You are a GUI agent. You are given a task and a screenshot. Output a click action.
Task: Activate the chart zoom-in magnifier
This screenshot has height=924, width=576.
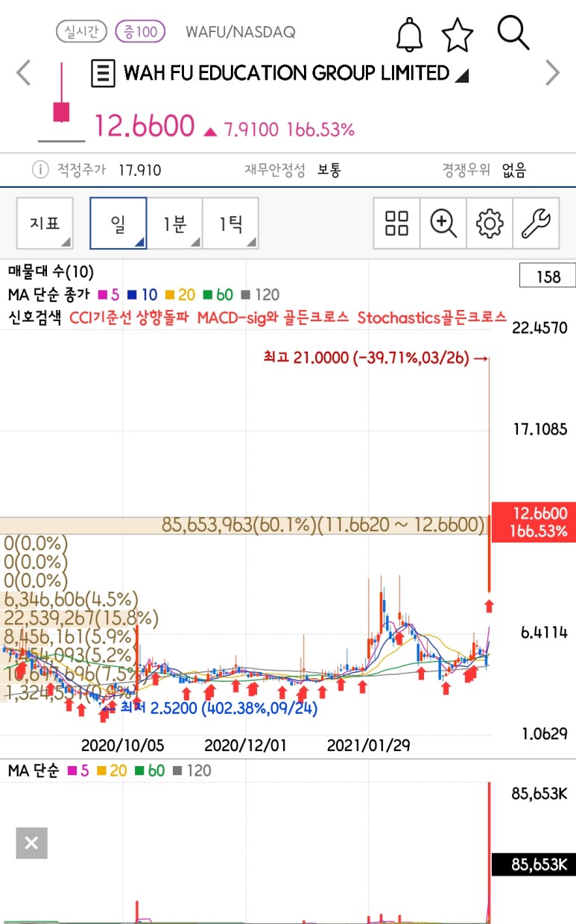point(443,223)
